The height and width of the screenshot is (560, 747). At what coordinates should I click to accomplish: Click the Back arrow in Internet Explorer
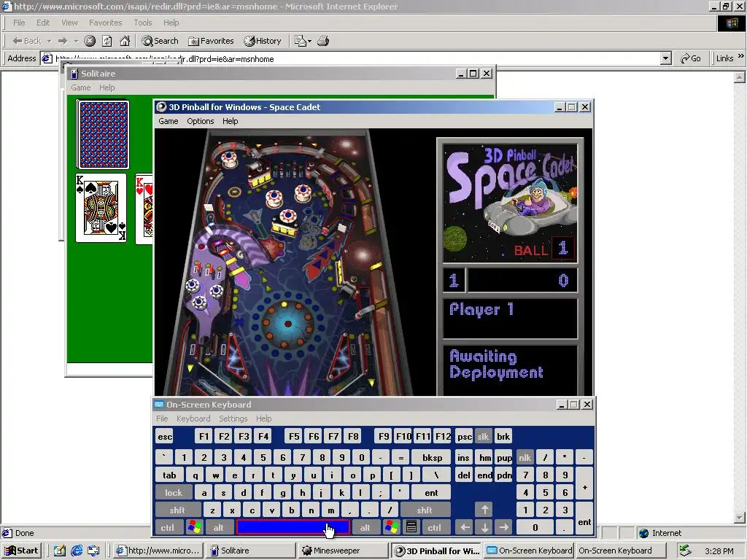(x=26, y=41)
